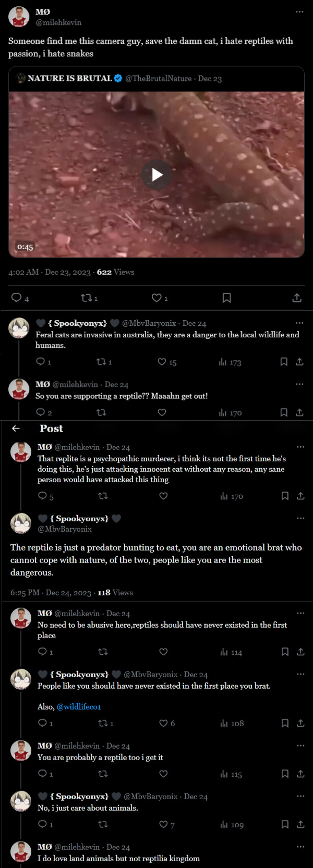Like the main post with 1 like
Screen dimensions: 313x868
(x=156, y=298)
